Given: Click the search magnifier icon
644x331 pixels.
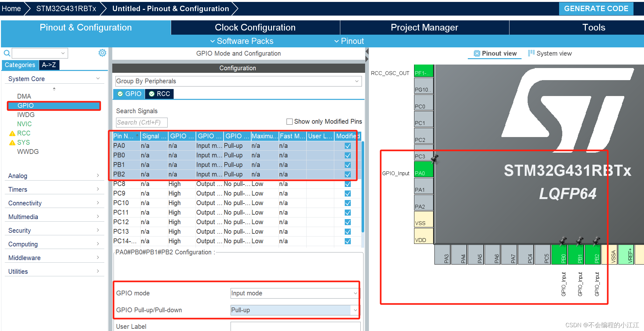Looking at the screenshot, I should [7, 53].
